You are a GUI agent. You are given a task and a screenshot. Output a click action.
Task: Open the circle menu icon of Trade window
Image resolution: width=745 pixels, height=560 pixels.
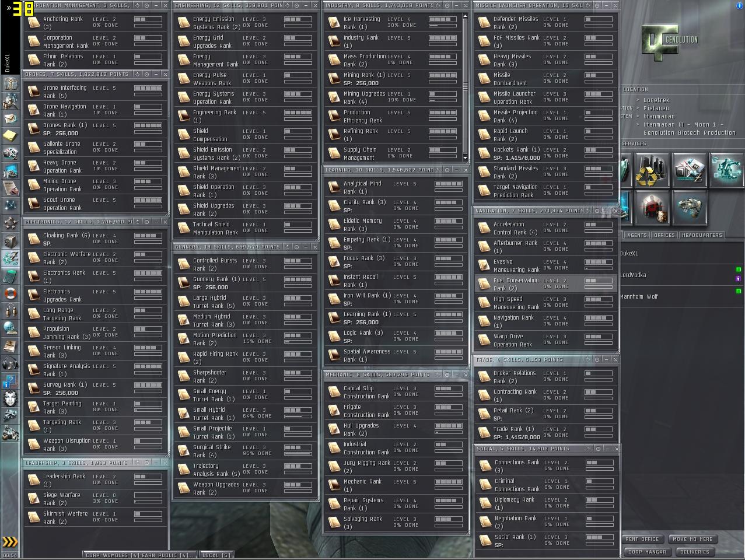597,359
